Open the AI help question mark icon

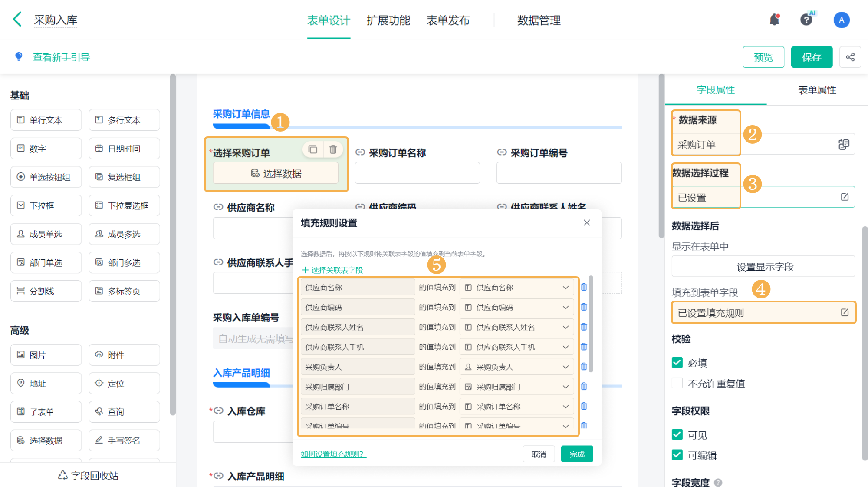806,20
